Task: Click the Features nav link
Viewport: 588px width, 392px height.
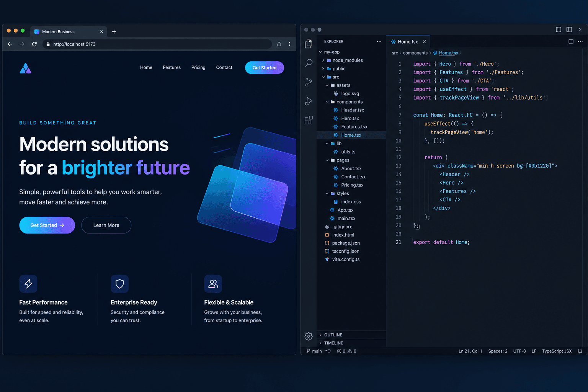Action: tap(172, 67)
